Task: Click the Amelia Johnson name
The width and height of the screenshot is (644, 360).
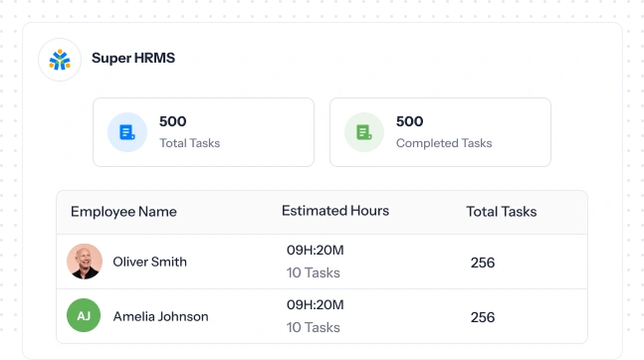Action: [x=160, y=316]
